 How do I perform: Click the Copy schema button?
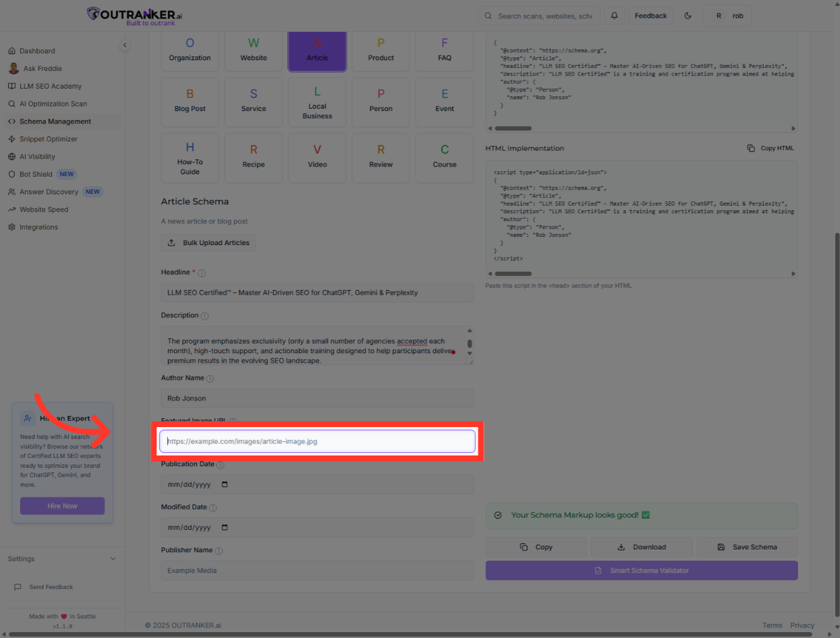pyautogui.click(x=536, y=547)
